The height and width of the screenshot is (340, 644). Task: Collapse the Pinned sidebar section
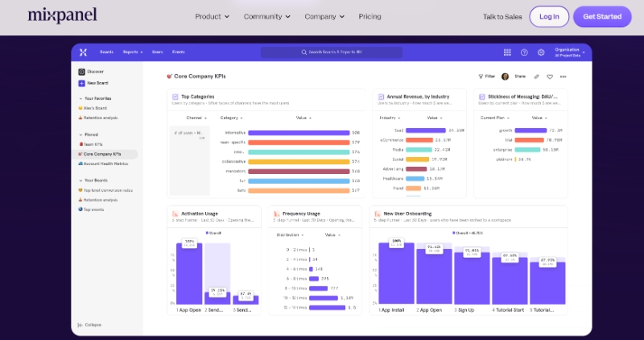80,135
